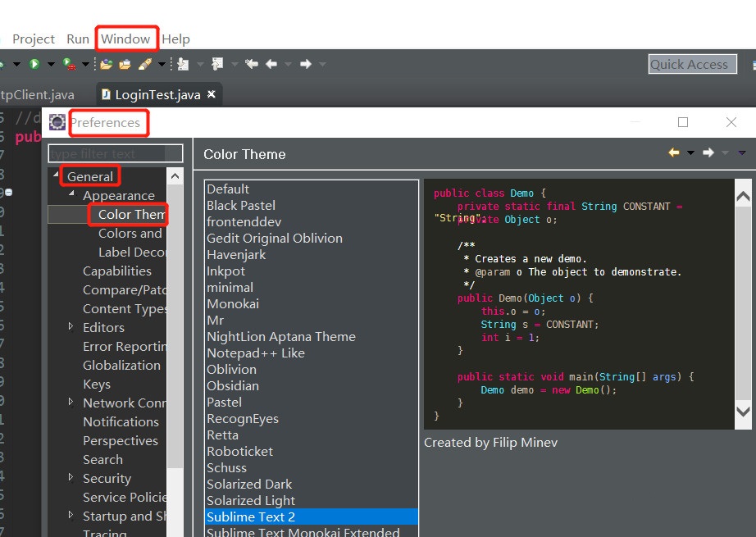Select Search in preferences tree
The height and width of the screenshot is (537, 756).
point(102,459)
